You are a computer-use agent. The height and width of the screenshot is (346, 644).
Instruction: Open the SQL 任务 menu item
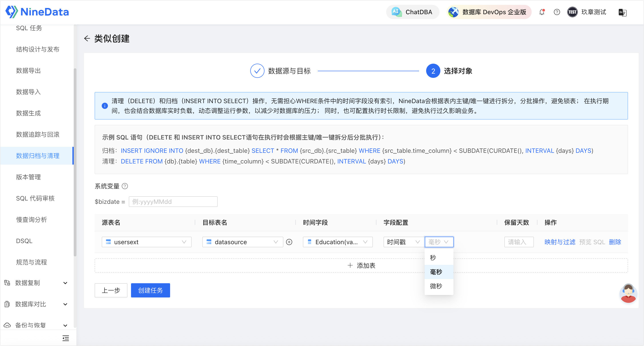(x=29, y=28)
